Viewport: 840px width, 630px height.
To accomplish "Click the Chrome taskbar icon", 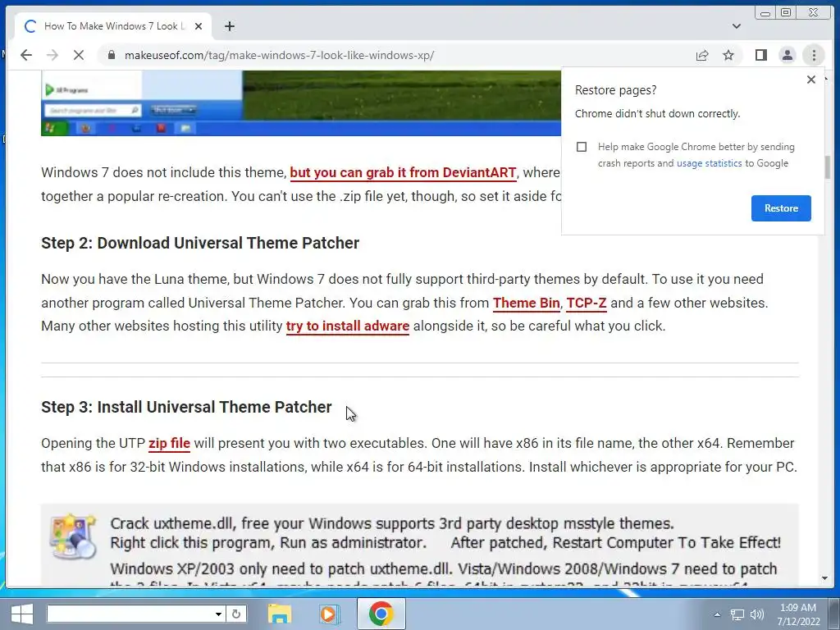I will (381, 614).
